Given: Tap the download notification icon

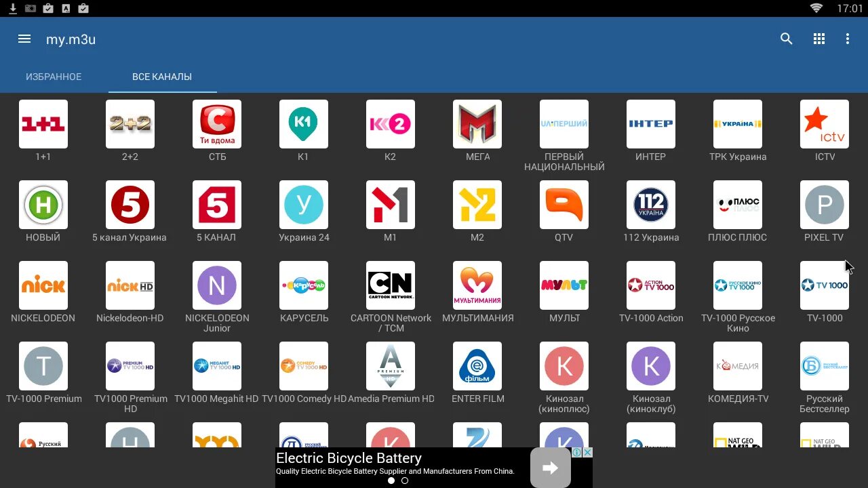Looking at the screenshot, I should pos(13,9).
